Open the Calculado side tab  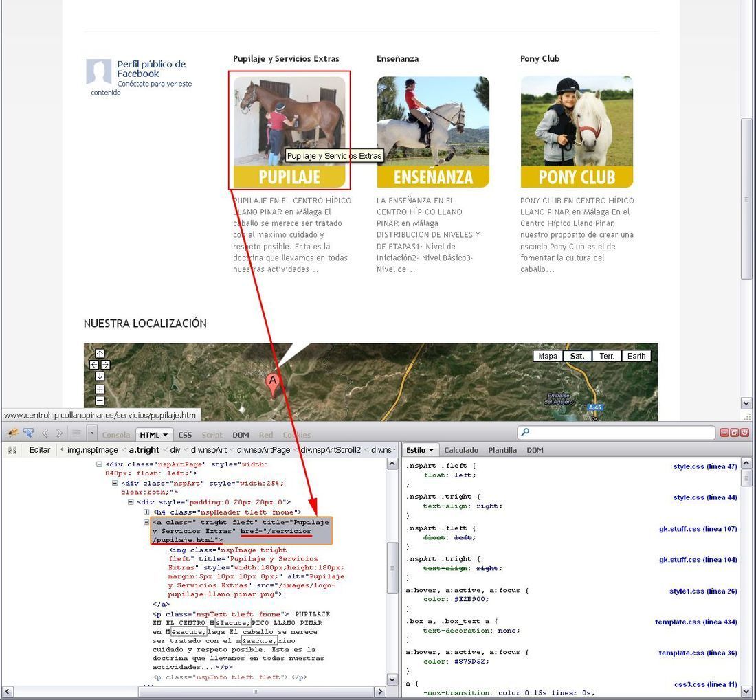point(461,450)
